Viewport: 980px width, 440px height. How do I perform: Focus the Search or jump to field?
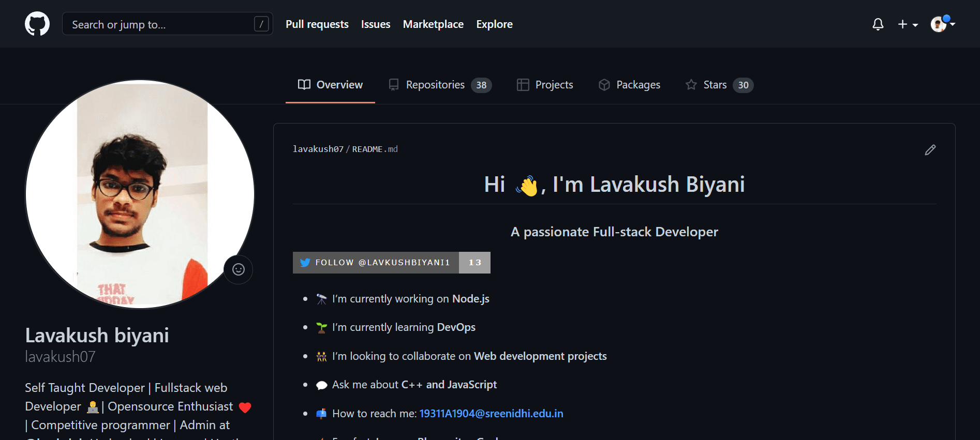coord(160,24)
